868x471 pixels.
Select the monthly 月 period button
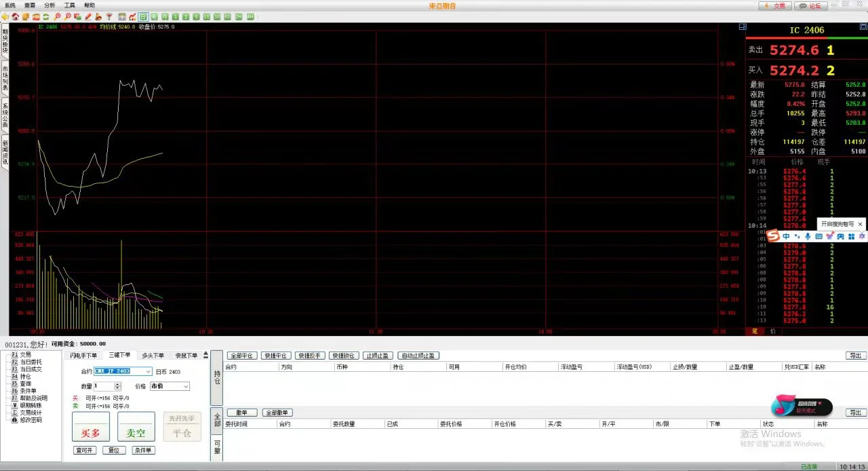[x=165, y=16]
